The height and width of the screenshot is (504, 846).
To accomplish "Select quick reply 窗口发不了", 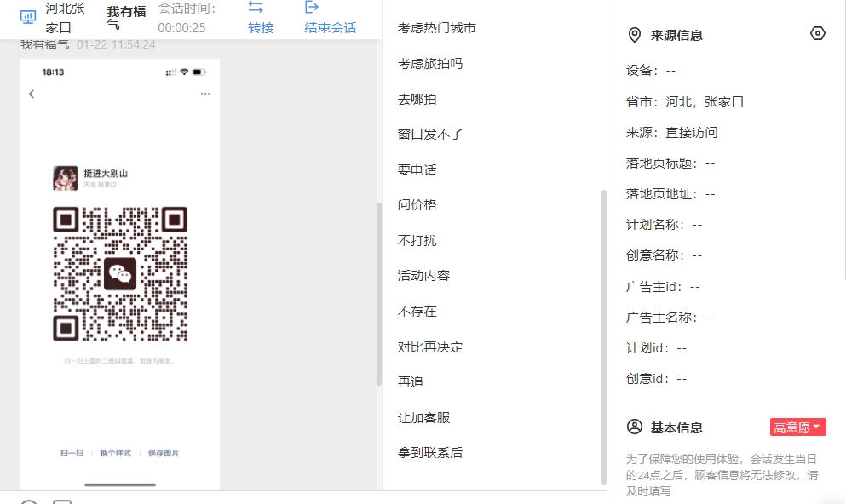I will point(430,134).
